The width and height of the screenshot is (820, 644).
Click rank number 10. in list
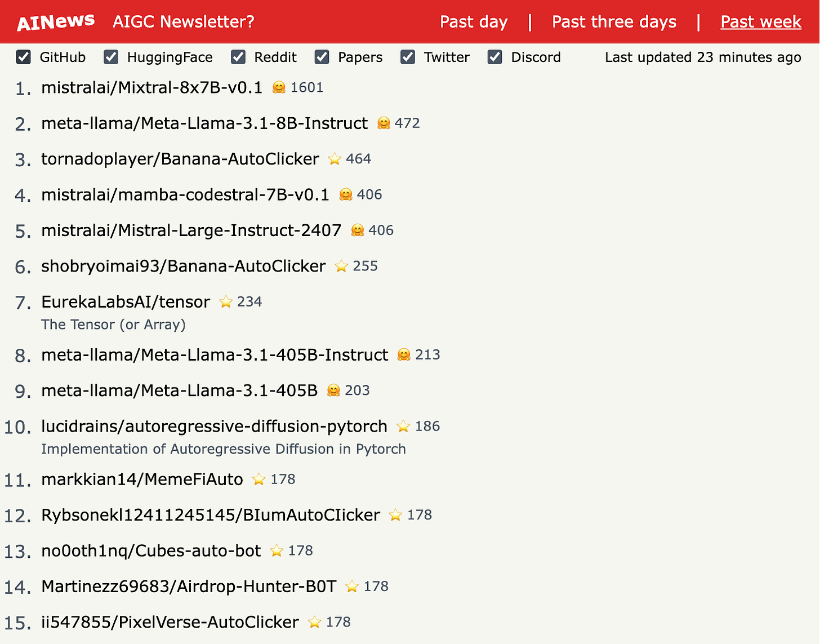(x=17, y=427)
